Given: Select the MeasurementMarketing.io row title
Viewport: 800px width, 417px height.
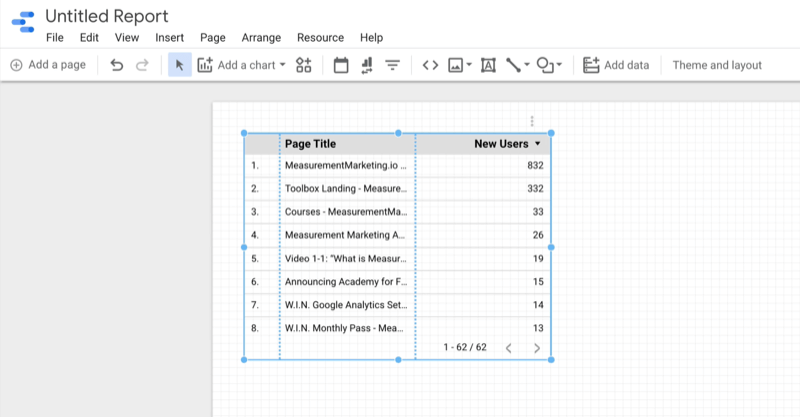Looking at the screenshot, I should pyautogui.click(x=345, y=165).
